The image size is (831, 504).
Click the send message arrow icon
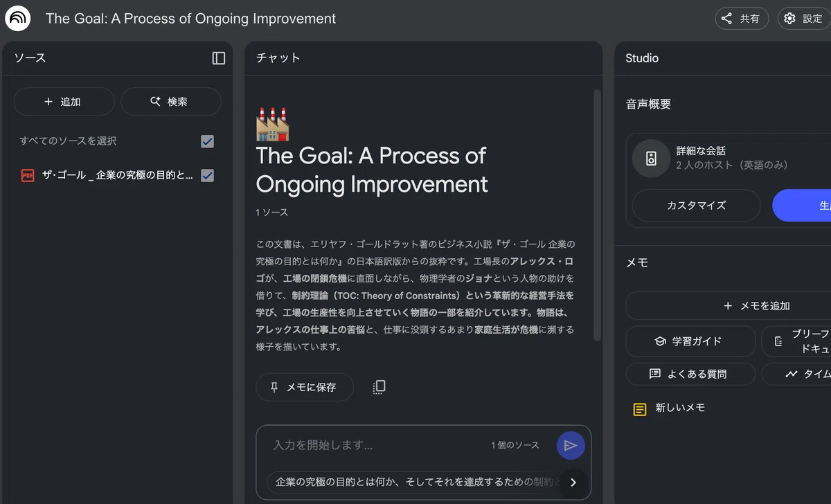point(571,445)
